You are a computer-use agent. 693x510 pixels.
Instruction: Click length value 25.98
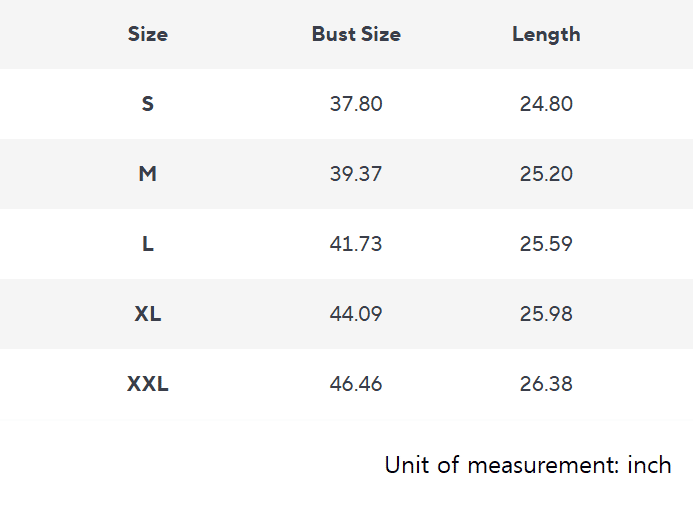(546, 314)
